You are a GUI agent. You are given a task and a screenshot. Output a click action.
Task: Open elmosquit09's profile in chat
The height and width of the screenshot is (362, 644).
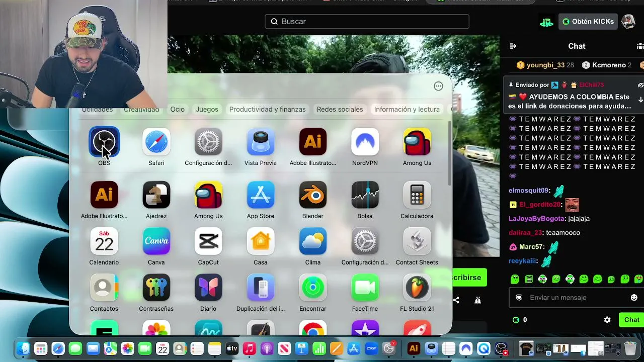click(528, 191)
